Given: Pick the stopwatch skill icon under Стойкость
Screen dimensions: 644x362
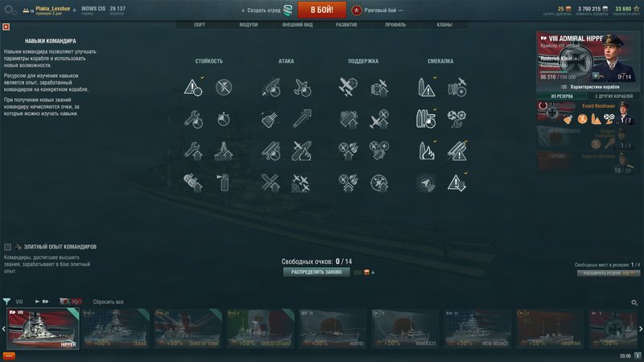Looking at the screenshot, I should coord(224,119).
